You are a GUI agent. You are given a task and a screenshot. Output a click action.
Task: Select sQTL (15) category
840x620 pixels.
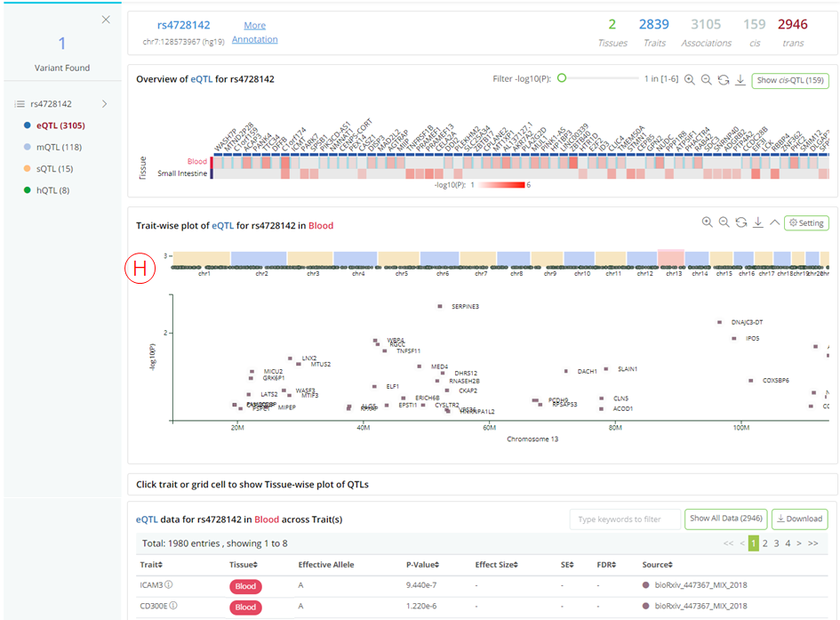pyautogui.click(x=54, y=169)
